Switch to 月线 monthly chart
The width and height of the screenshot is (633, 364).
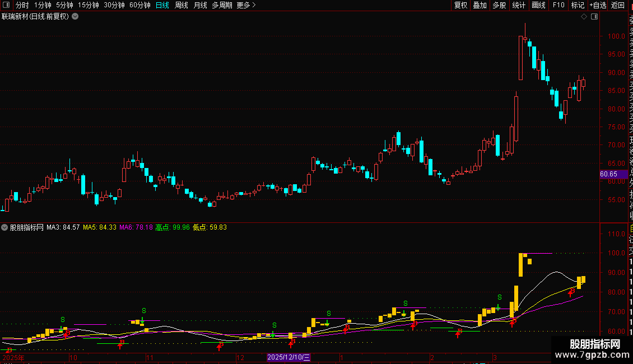pyautogui.click(x=200, y=5)
